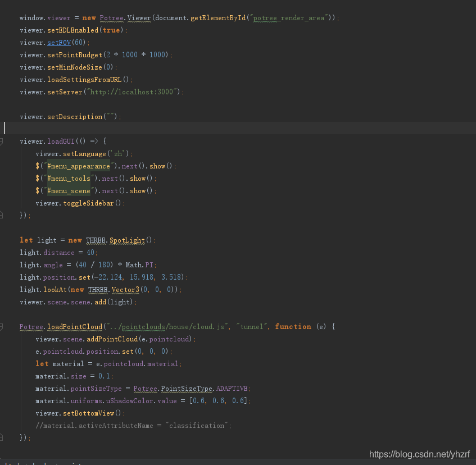Click the http://localhost:3000 string

[x=132, y=92]
